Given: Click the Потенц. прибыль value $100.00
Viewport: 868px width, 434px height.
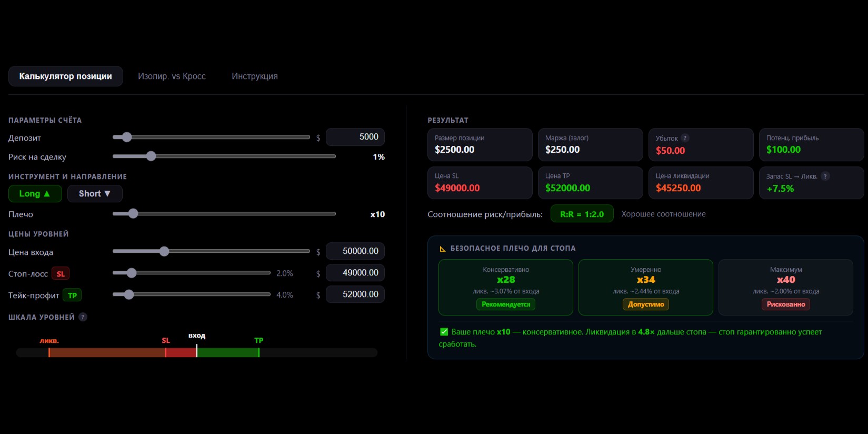Looking at the screenshot, I should [784, 150].
